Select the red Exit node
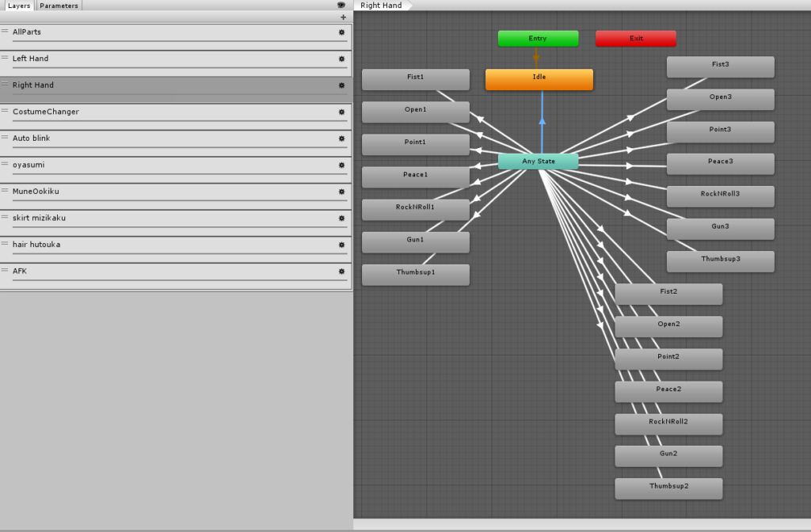The image size is (811, 532). [x=636, y=39]
